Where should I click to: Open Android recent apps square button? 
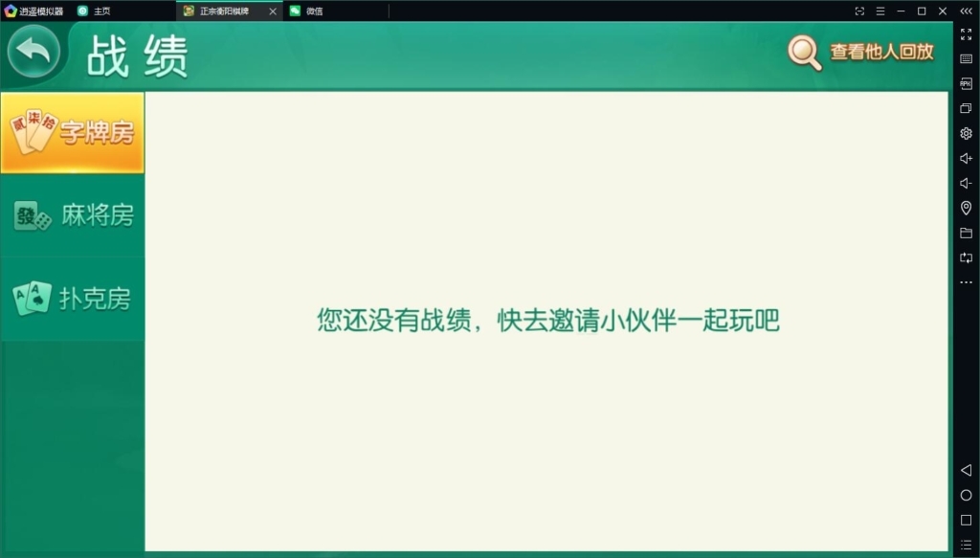click(x=966, y=520)
